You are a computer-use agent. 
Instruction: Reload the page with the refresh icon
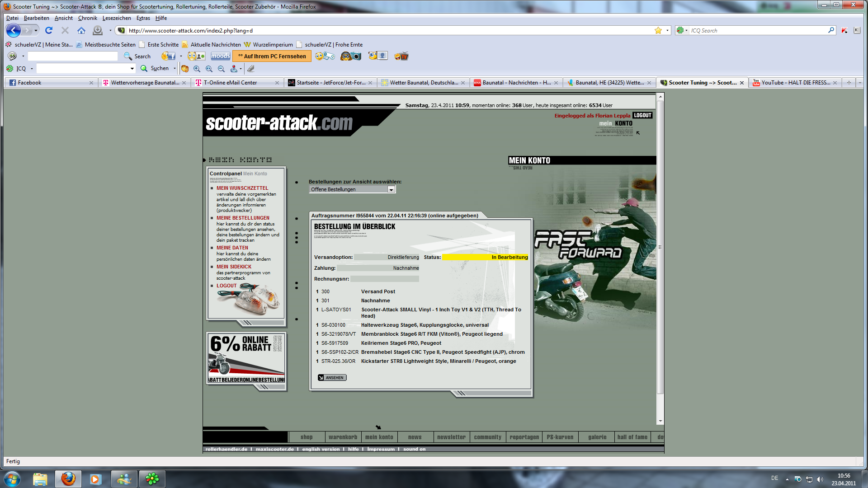coord(49,30)
